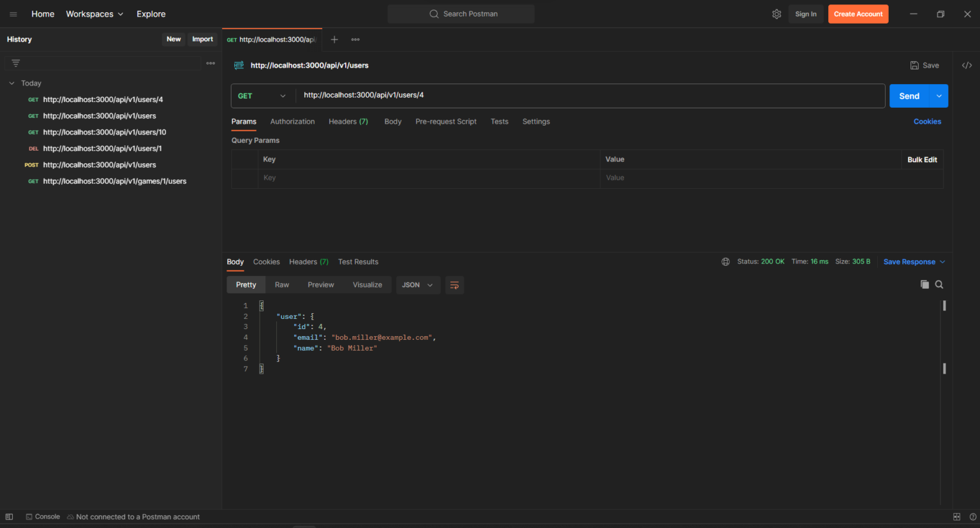Open the help icon in status bar

(x=973, y=517)
